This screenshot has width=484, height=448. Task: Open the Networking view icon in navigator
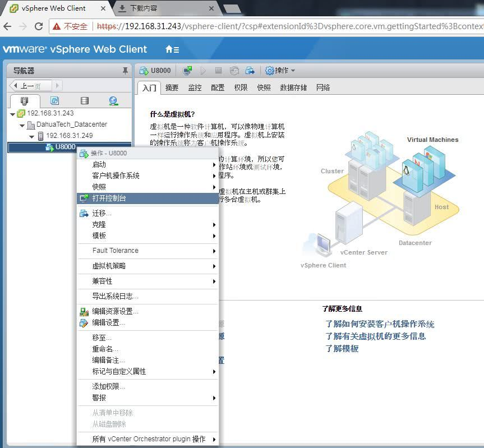[114, 101]
